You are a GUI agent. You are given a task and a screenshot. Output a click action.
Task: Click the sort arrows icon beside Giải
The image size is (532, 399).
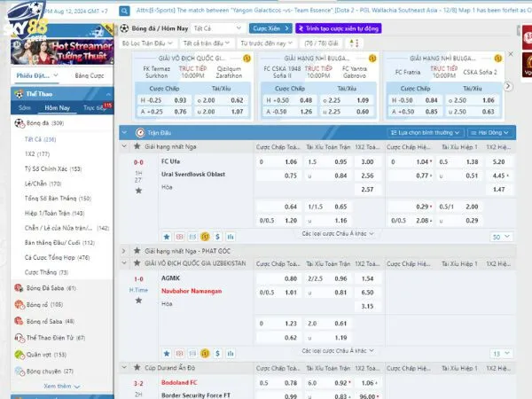click(354, 43)
